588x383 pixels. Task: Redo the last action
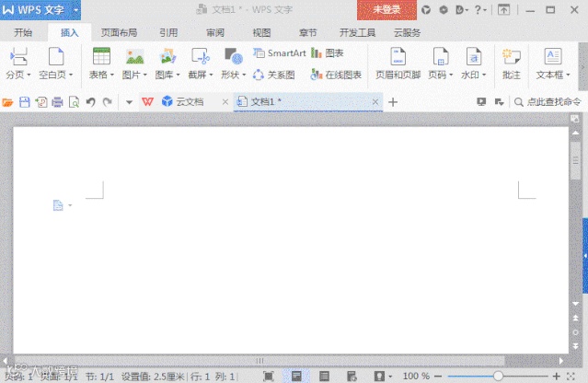click(x=108, y=102)
